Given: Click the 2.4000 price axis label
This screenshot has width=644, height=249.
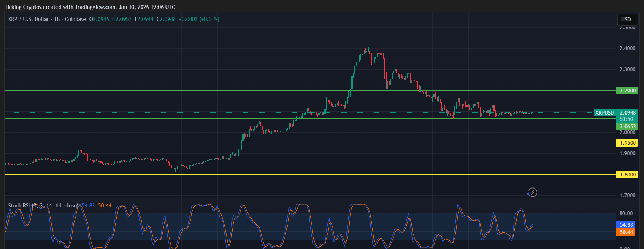Looking at the screenshot, I should pyautogui.click(x=627, y=48).
